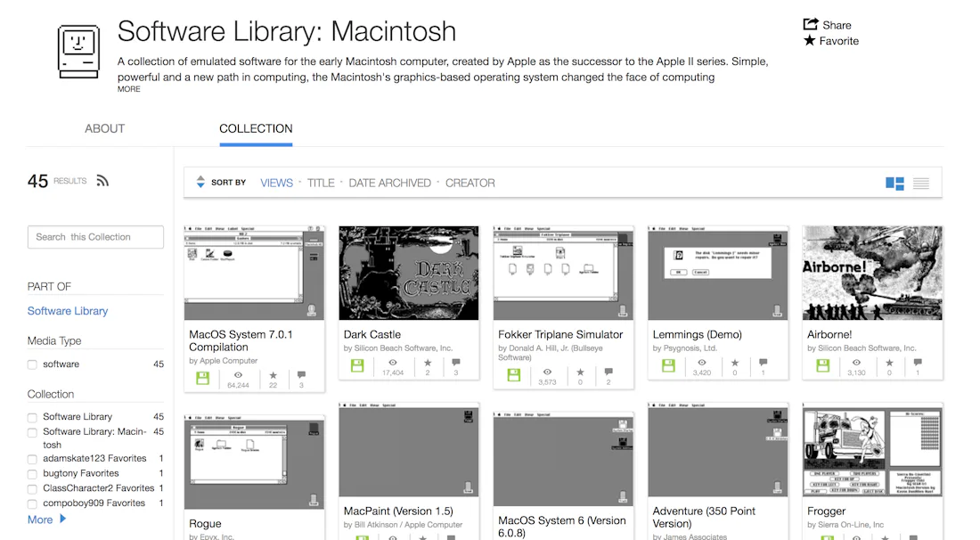Viewport: 980px width, 540px height.
Task: Expand the More collections list
Action: (46, 520)
